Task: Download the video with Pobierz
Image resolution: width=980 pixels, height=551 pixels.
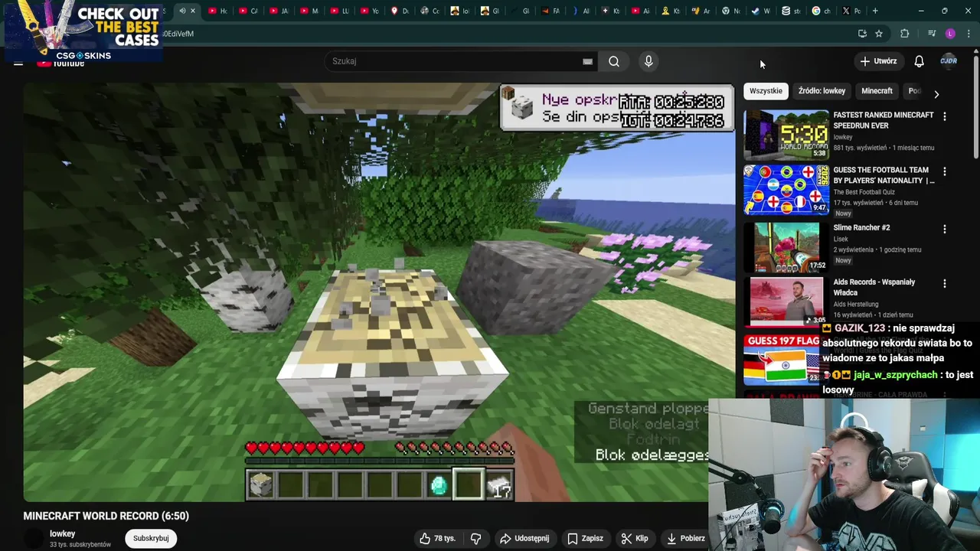Action: point(686,538)
